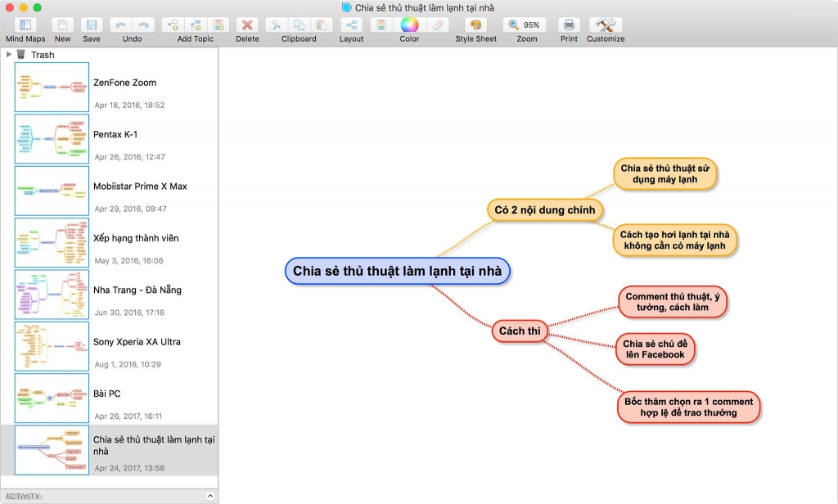Image resolution: width=838 pixels, height=504 pixels.
Task: Delete the selected topic with red X
Action: point(247,25)
